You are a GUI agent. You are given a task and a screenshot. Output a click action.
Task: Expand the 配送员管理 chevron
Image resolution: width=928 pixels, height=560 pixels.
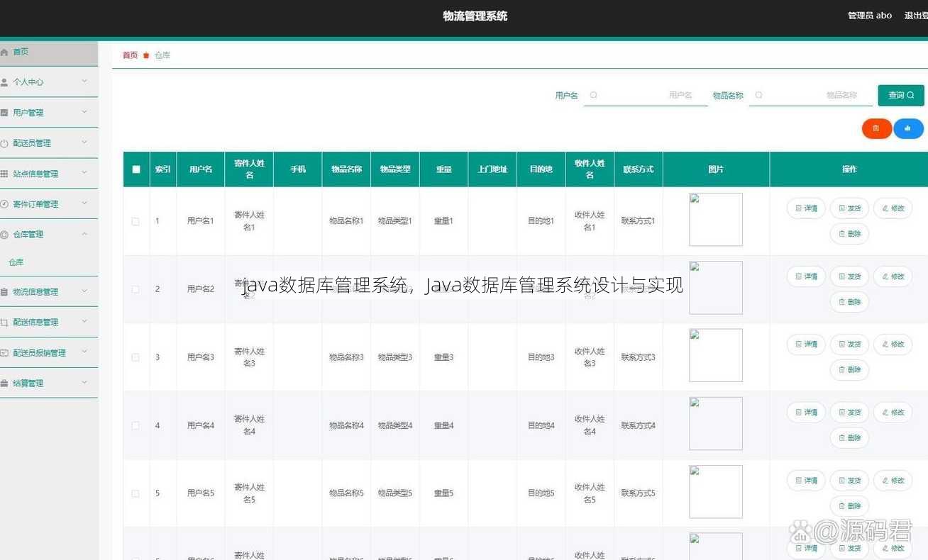coord(84,142)
